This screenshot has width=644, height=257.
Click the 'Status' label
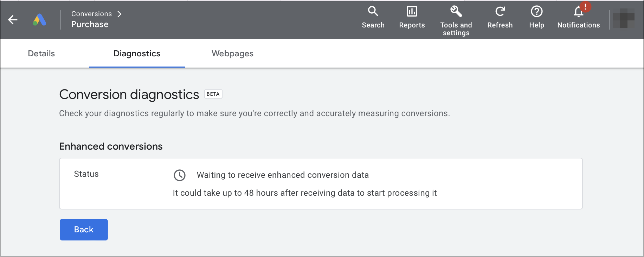(86, 174)
